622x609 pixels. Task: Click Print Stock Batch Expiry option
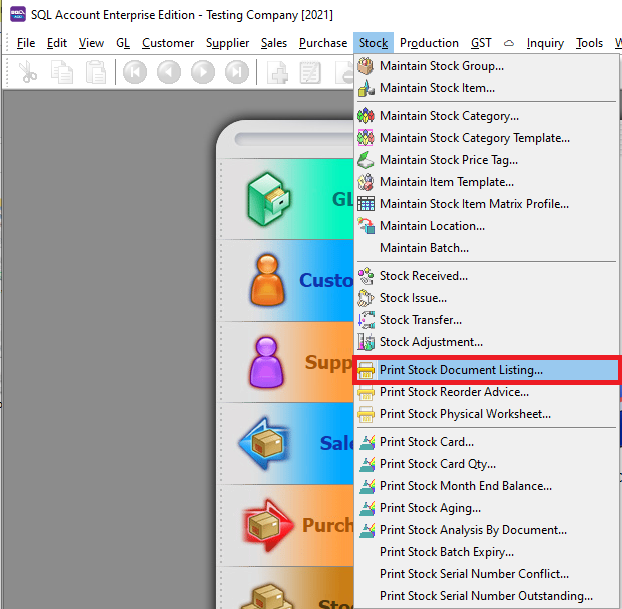[446, 552]
